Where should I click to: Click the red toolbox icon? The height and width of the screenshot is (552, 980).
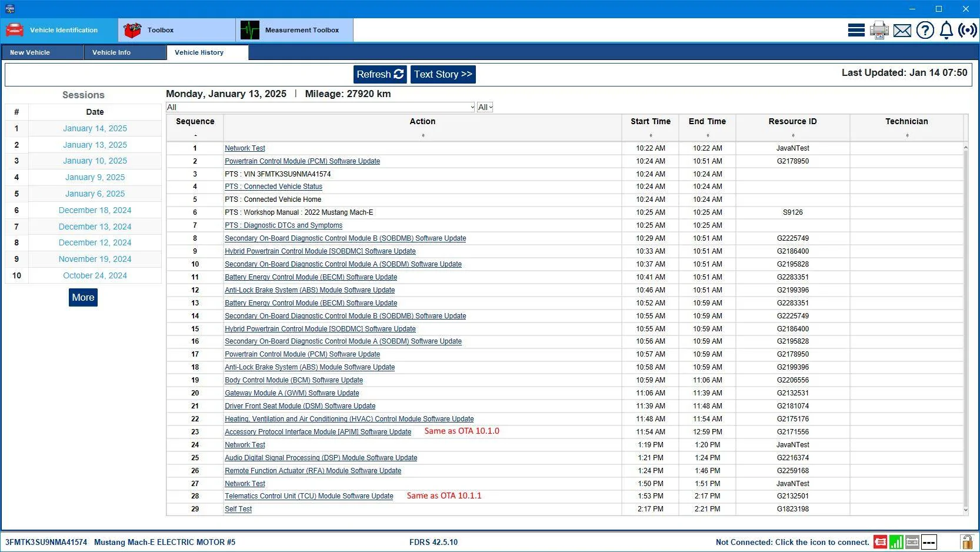(132, 30)
